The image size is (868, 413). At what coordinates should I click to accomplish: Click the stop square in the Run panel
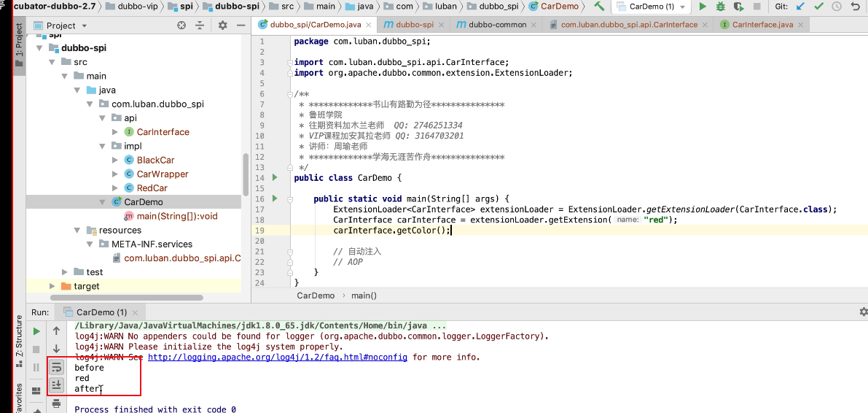tap(36, 350)
